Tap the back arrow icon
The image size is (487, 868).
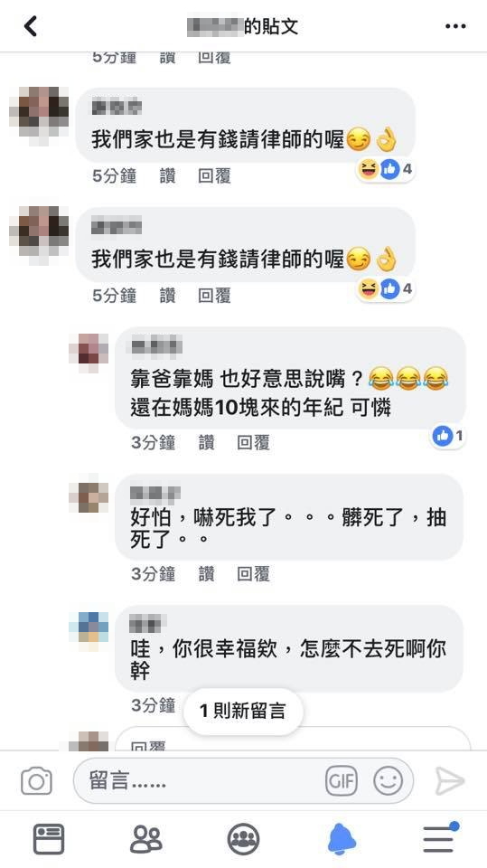pos(31,26)
